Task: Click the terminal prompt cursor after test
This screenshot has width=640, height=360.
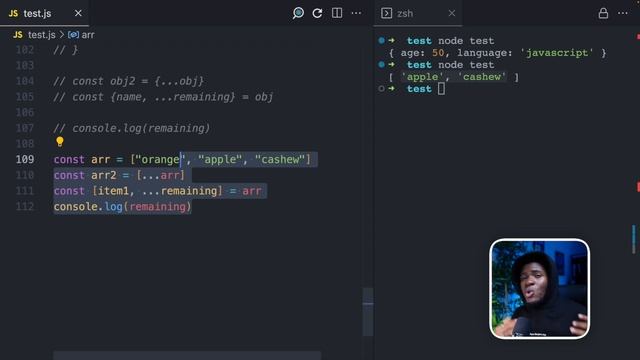Action: [441, 89]
